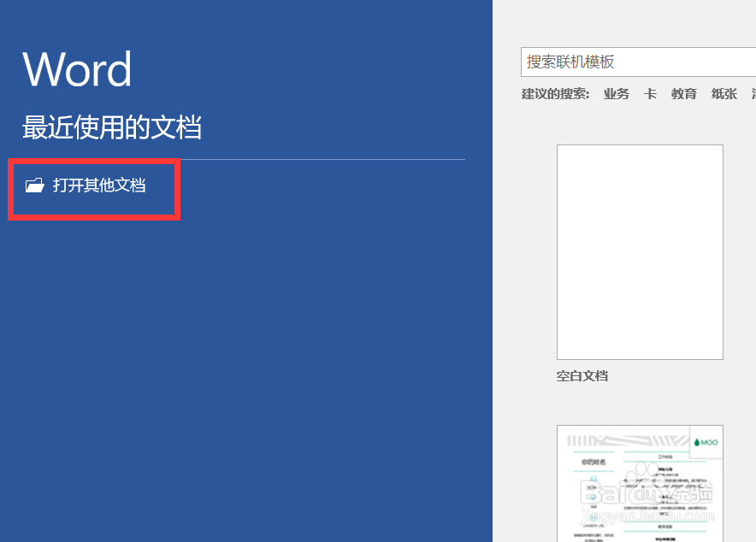Click the open folder icon
Viewport: 756px width, 542px height.
click(x=35, y=185)
